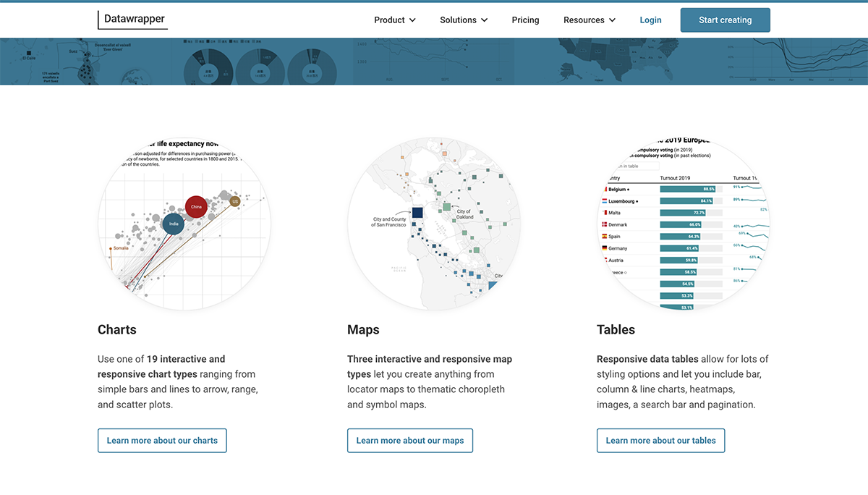Image resolution: width=868 pixels, height=495 pixels.
Task: Click Learn more about our maps
Action: 410,441
